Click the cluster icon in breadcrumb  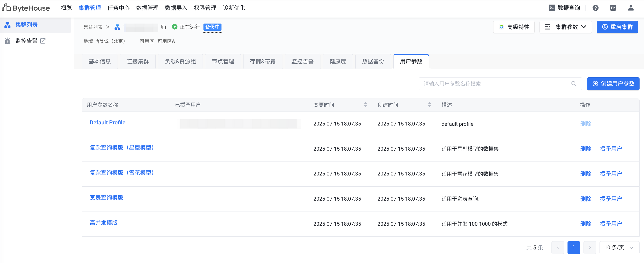tap(117, 27)
